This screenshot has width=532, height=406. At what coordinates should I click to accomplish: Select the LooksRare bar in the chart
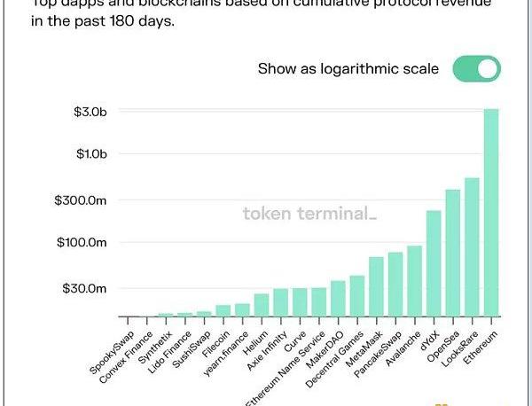pyautogui.click(x=472, y=246)
